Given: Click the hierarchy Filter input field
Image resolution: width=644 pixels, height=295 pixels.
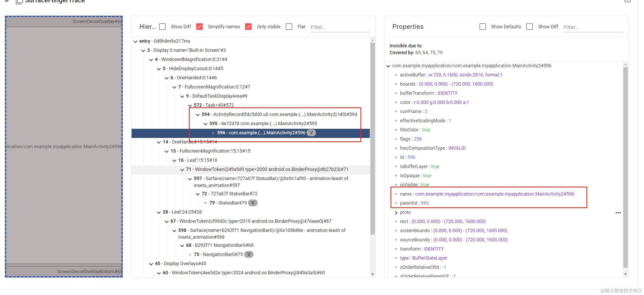Looking at the screenshot, I should (340, 27).
